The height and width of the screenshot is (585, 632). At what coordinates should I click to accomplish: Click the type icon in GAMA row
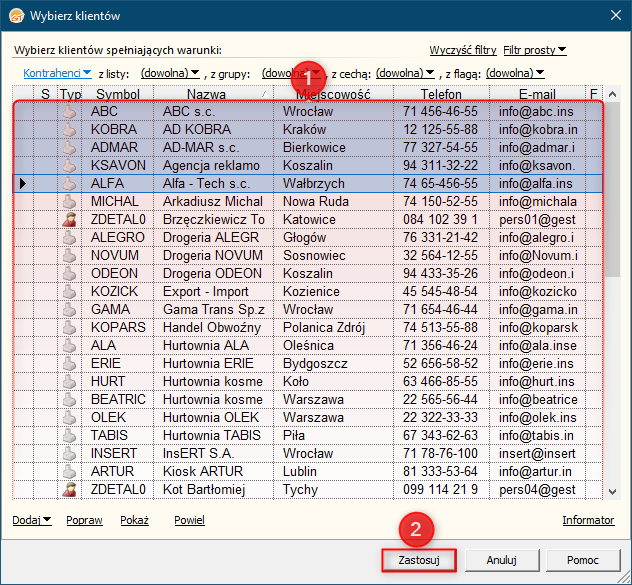[70, 310]
